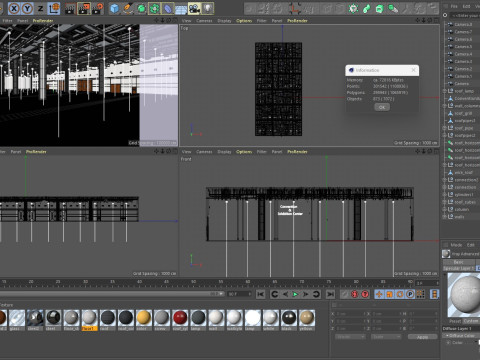Select the red material sphere
Image resolution: width=480 pixels, height=360 pixels.
point(180,318)
